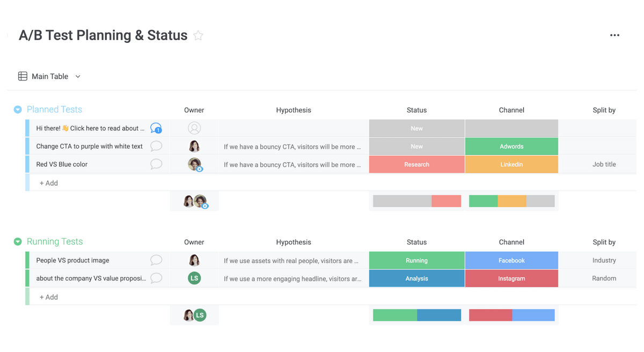Screen dimensions: 644x352
Task: Open comments for People VS product image
Action: [x=156, y=260]
